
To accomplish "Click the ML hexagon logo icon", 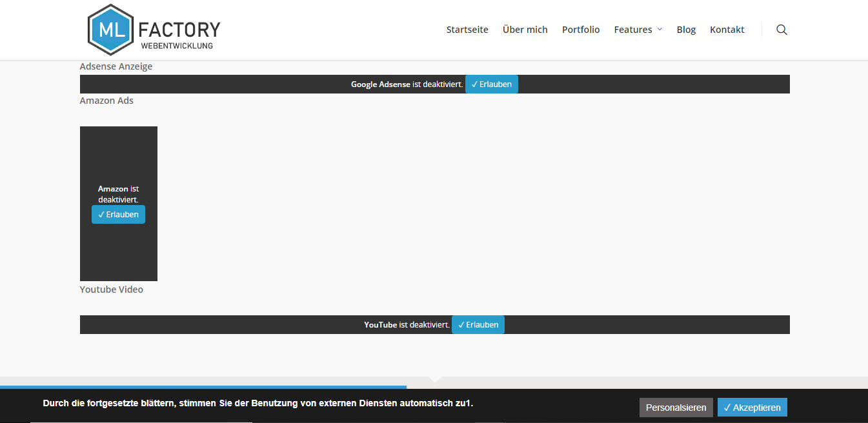I will point(111,30).
